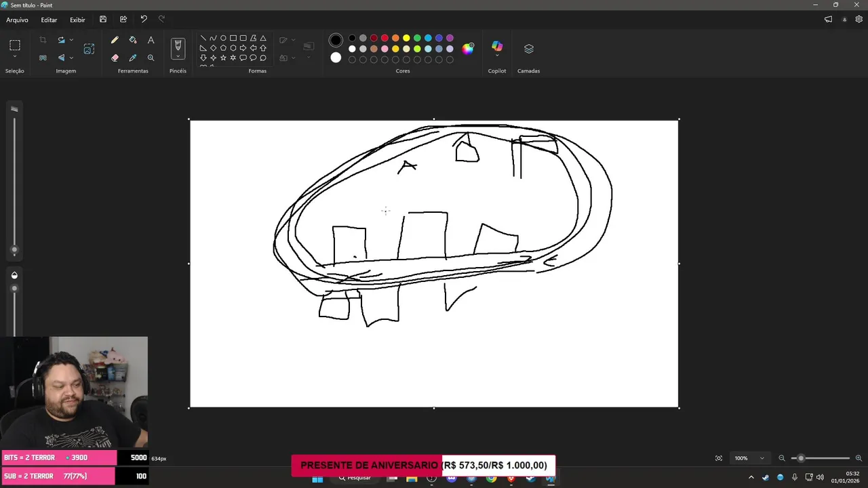Select the rectangular Seleção tool
The height and width of the screenshot is (488, 868).
(15, 45)
